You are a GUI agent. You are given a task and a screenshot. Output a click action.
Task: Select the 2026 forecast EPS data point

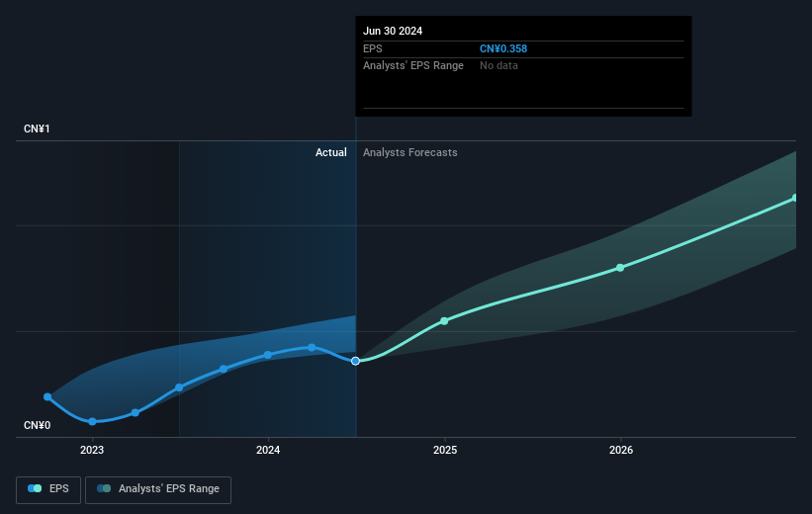coord(620,268)
